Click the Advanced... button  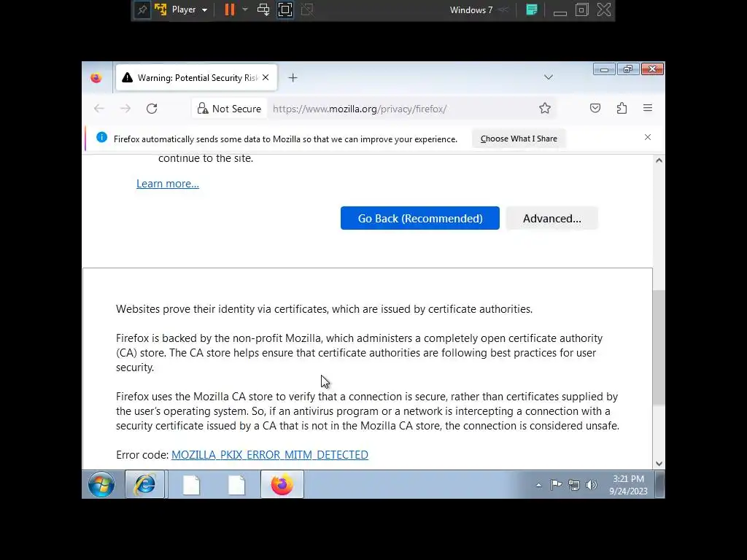click(551, 218)
